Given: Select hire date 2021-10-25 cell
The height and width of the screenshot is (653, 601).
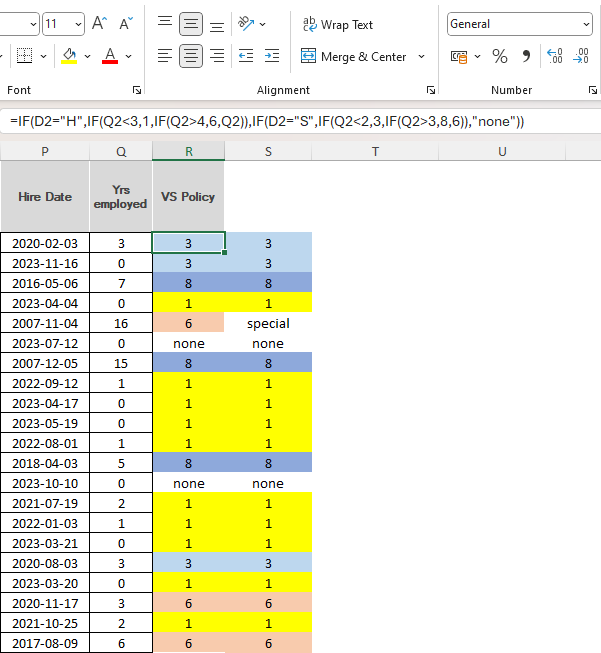Looking at the screenshot, I should (x=45, y=623).
